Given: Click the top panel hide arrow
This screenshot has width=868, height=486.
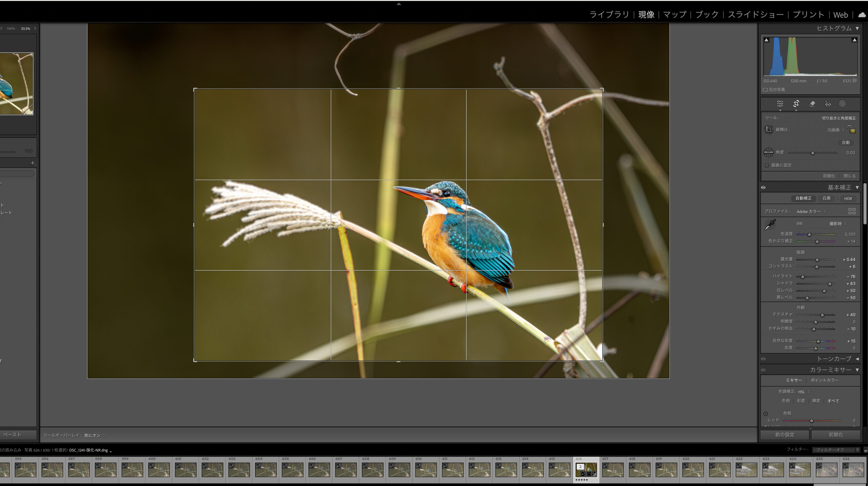Looking at the screenshot, I should click(x=399, y=4).
